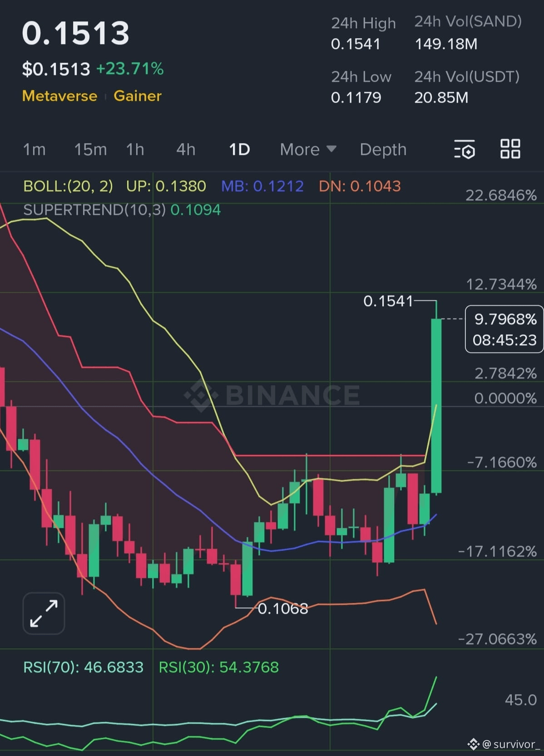Tap the -27.0663% axis label
The height and width of the screenshot is (756, 544).
click(498, 639)
